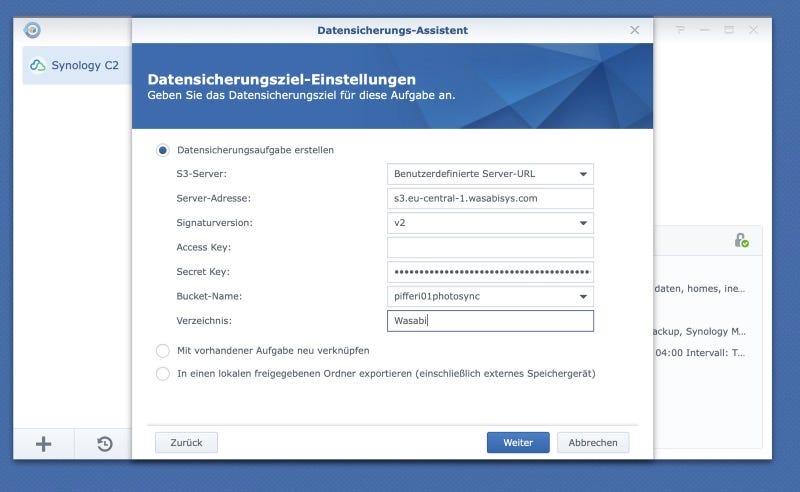Focus the Access Key input field
The width and height of the screenshot is (800, 492).
tap(490, 248)
